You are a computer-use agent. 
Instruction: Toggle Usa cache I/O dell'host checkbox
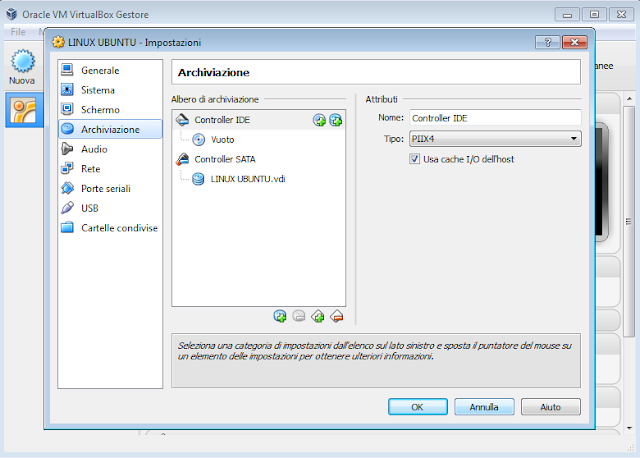(414, 159)
